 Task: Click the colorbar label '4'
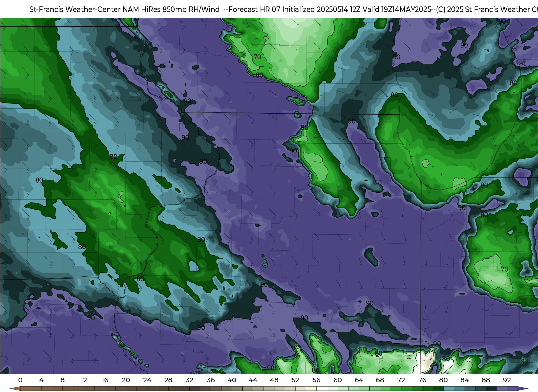coord(41,380)
